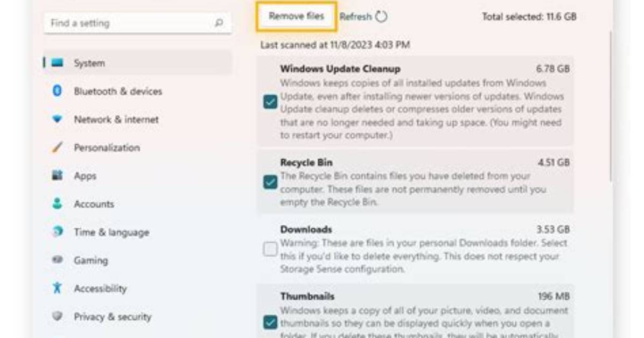The image size is (644, 338).
Task: Click the Gaming controller icon
Action: click(x=58, y=259)
